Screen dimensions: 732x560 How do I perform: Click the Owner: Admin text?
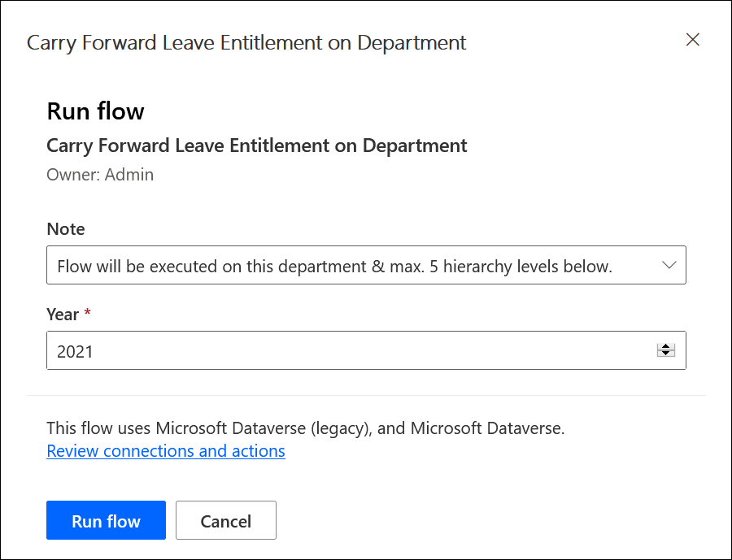(x=100, y=174)
